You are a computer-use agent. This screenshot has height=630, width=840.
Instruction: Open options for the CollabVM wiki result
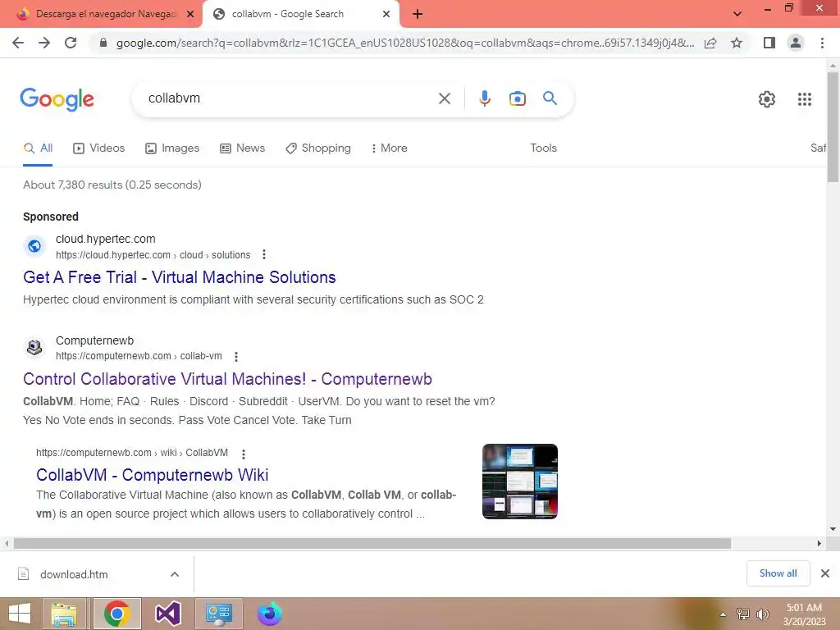tap(244, 454)
